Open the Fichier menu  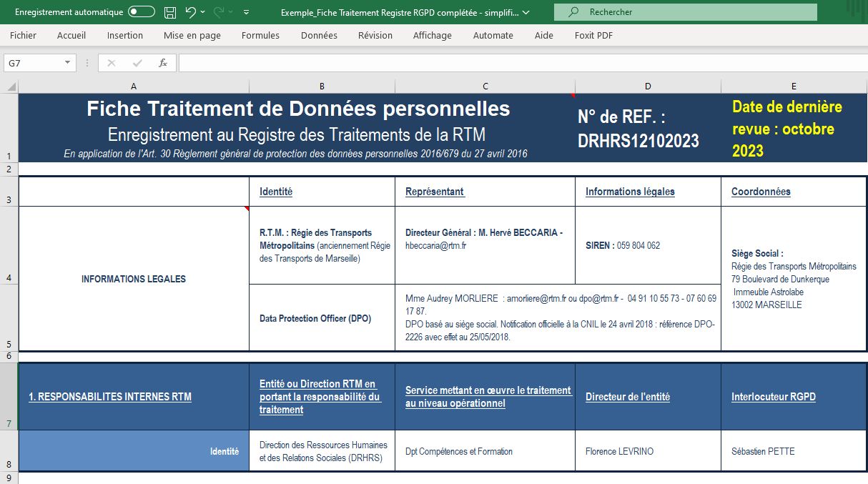coord(23,35)
